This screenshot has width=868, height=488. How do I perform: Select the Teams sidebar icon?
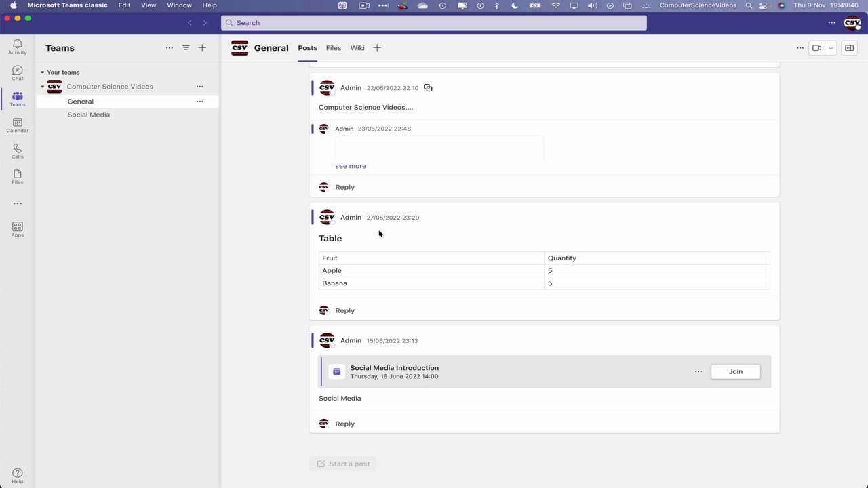tap(18, 99)
